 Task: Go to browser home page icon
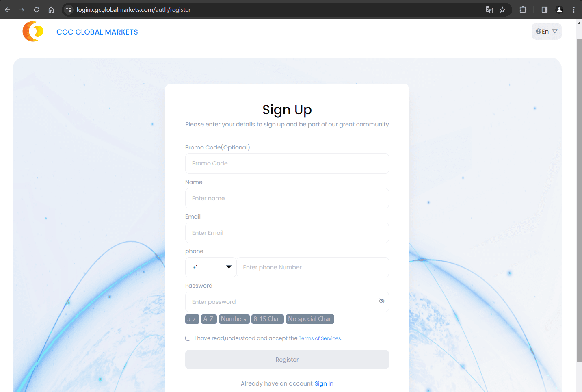(x=51, y=10)
